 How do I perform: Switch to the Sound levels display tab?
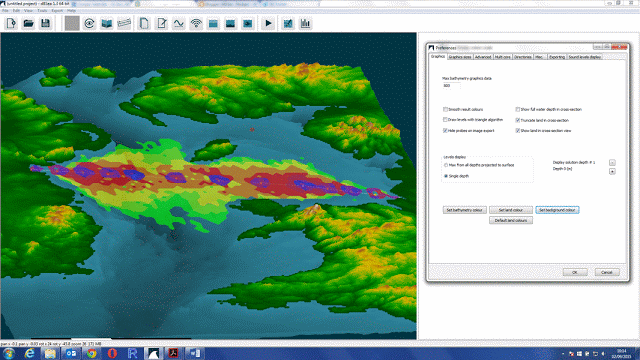click(x=584, y=57)
